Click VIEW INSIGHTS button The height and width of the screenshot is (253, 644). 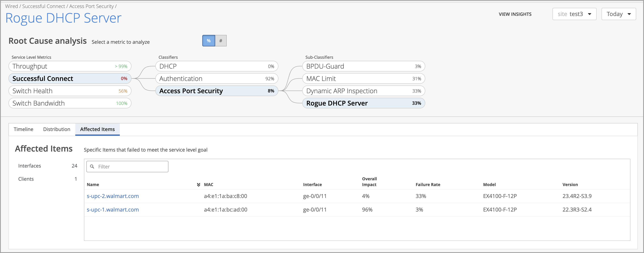515,14
